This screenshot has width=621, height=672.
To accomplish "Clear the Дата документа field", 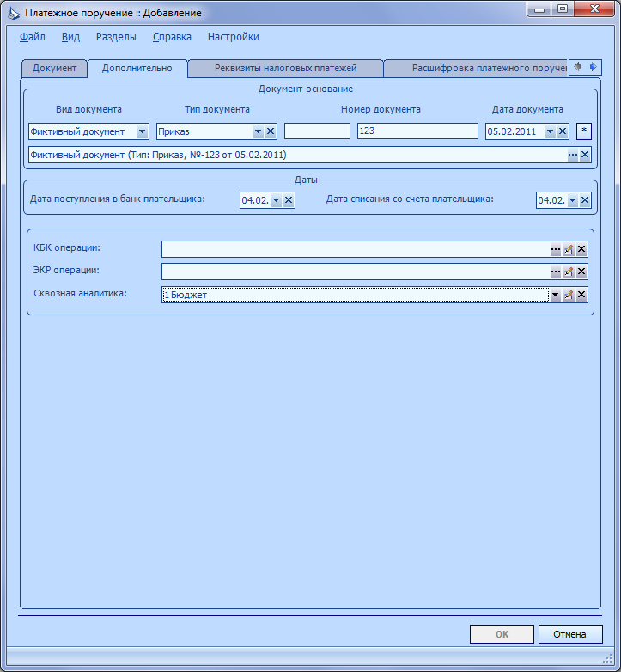I will (563, 131).
